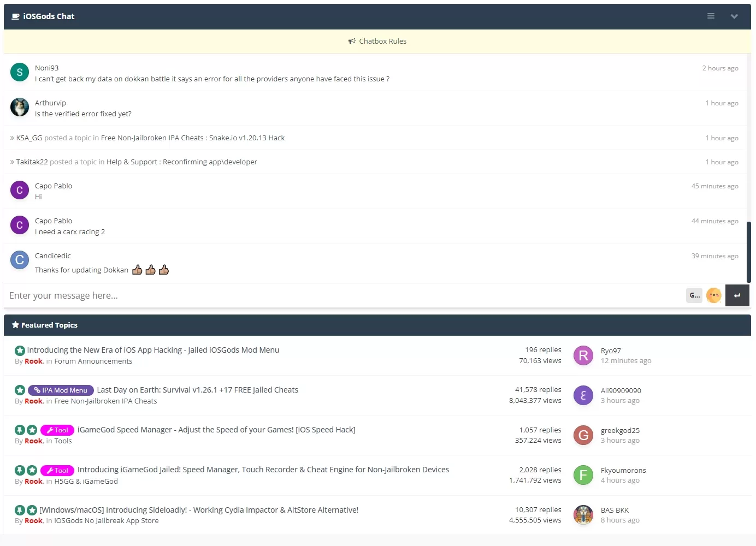Click featured star icon on Sideloadly topic
The image size is (756, 546).
[x=32, y=510]
